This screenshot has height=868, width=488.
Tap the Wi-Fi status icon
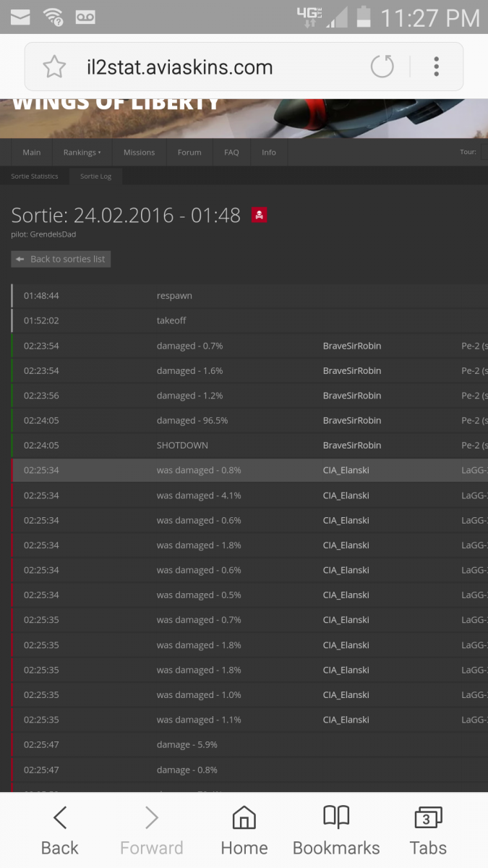point(53,17)
